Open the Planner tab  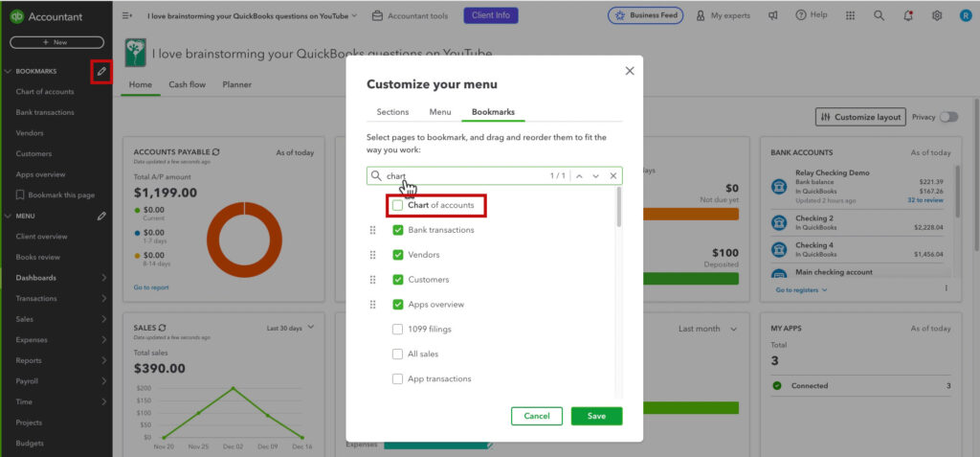click(x=237, y=84)
